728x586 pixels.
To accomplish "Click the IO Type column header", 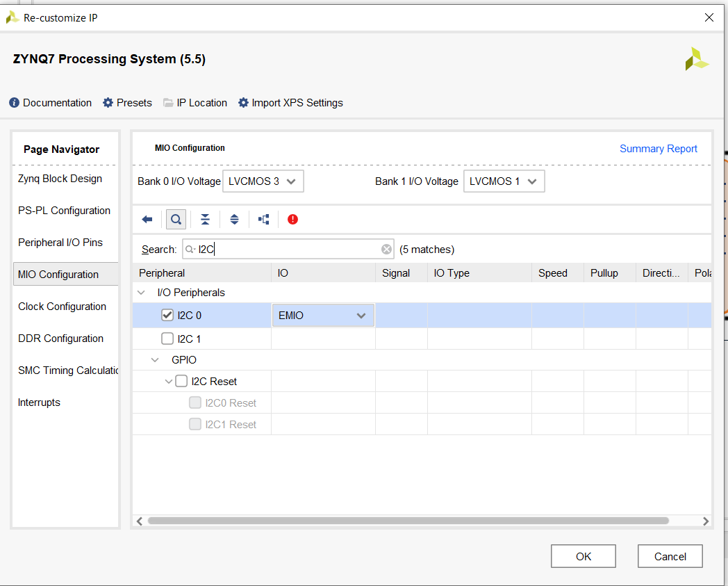I will click(479, 272).
